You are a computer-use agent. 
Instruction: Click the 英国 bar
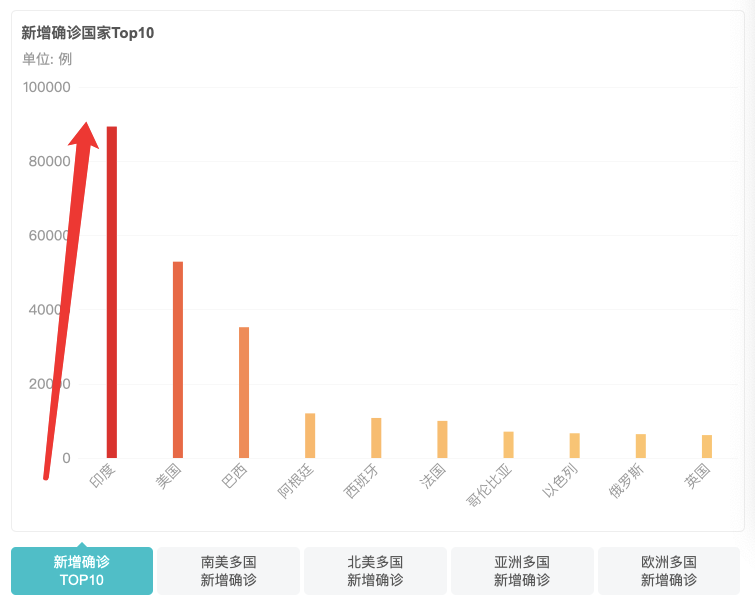click(707, 446)
